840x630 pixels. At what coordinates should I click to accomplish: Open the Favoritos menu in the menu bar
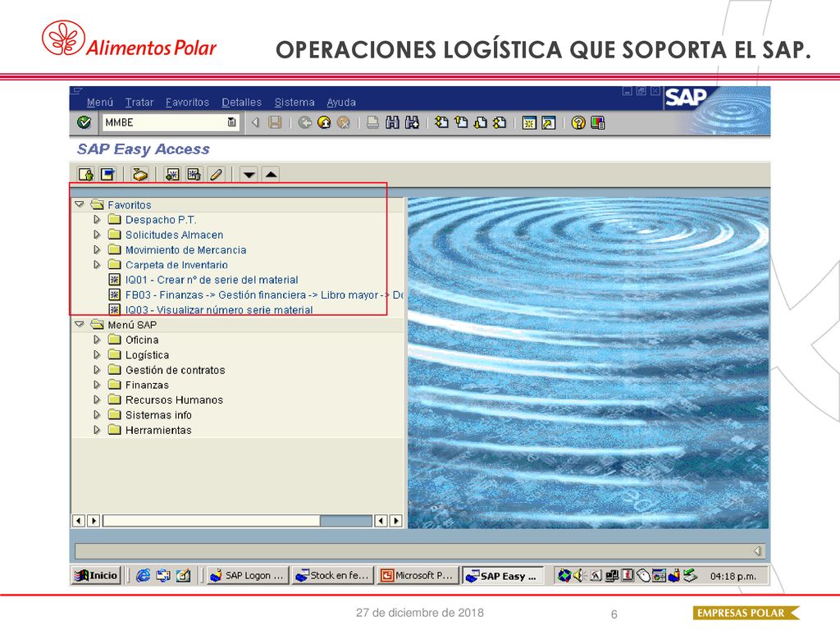tap(187, 103)
